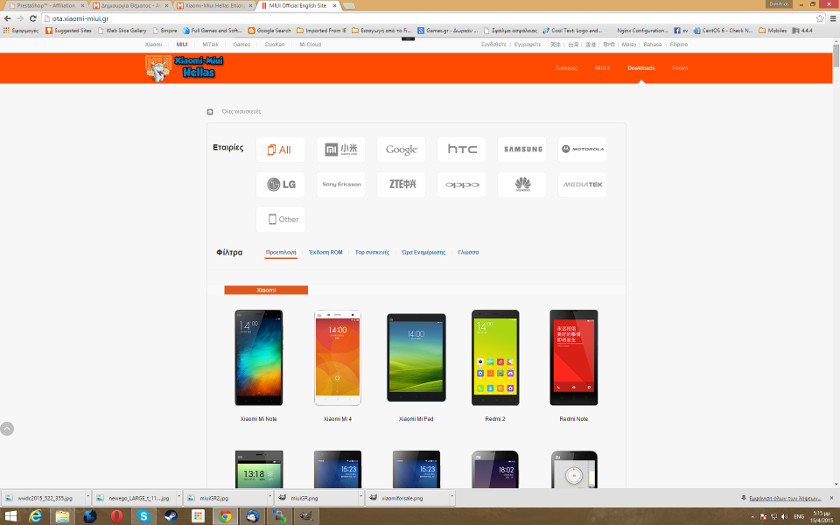
Task: Click the address bar URL field
Action: [427, 18]
